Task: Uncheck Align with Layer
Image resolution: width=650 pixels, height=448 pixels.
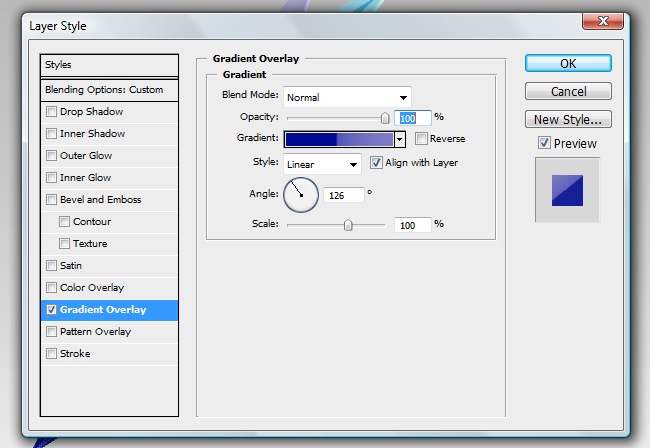Action: coord(376,162)
